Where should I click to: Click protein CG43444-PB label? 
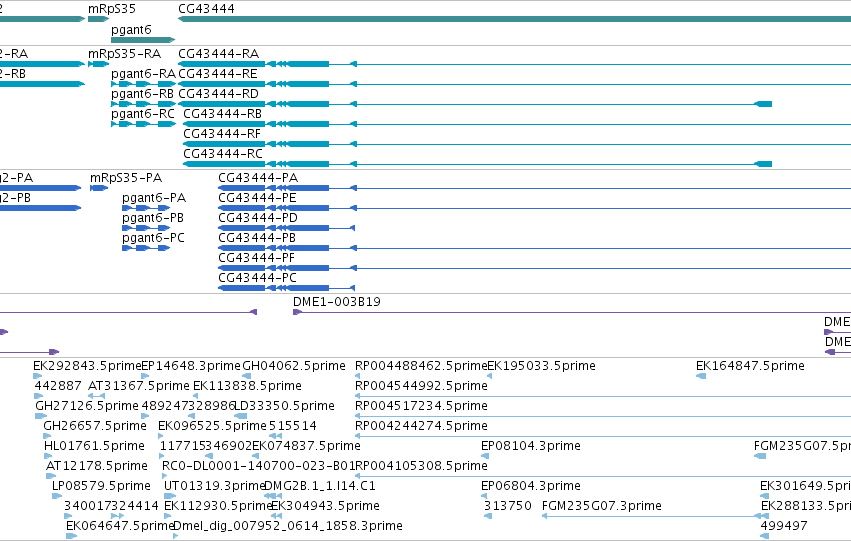(257, 238)
